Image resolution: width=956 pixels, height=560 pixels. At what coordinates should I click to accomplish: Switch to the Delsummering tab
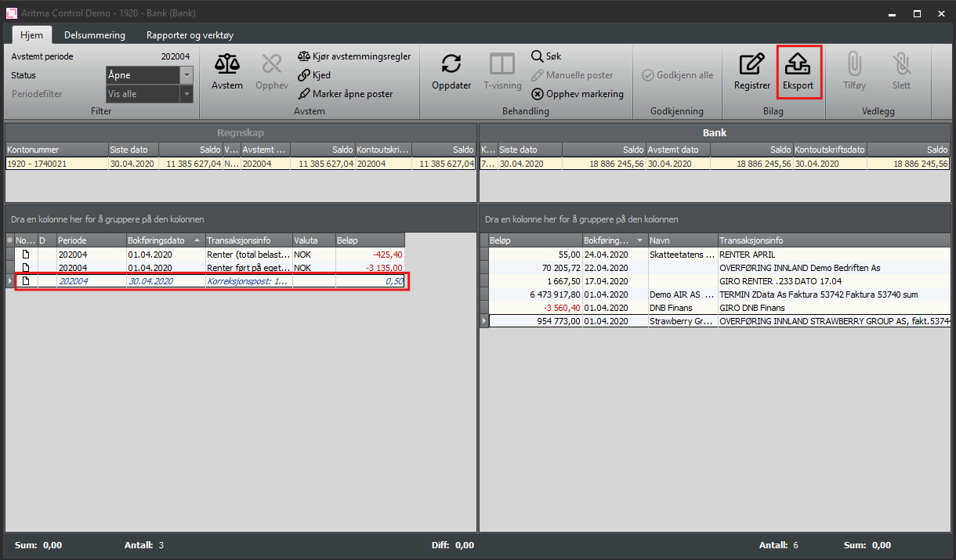tap(95, 35)
